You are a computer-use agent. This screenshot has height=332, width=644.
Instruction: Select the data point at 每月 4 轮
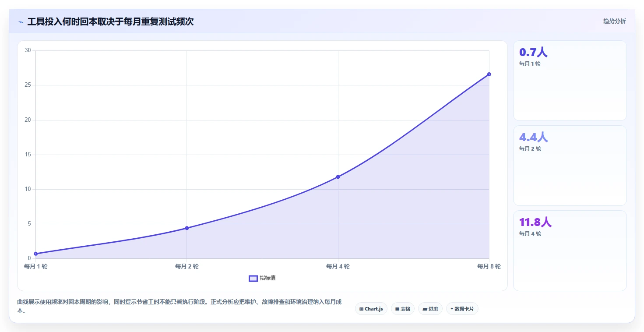(x=338, y=177)
